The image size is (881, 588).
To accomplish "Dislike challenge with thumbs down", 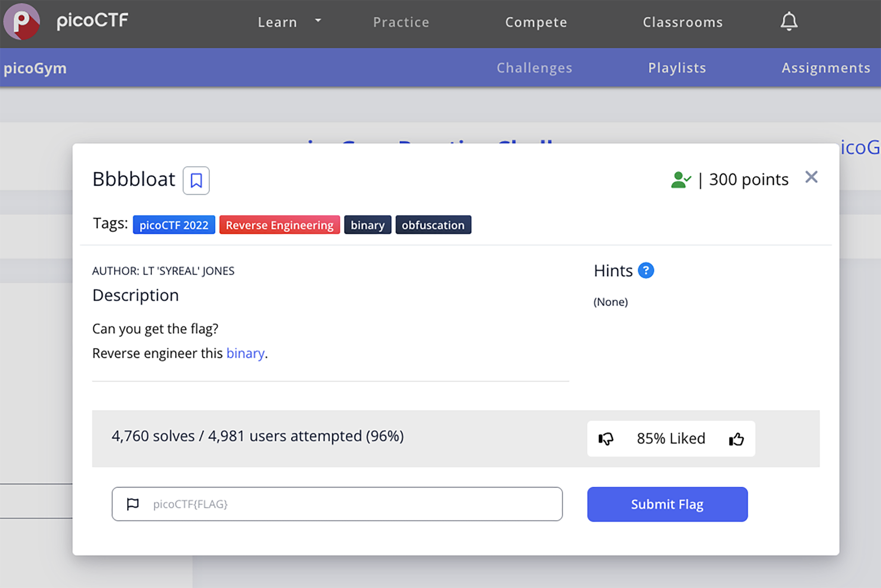I will click(606, 439).
